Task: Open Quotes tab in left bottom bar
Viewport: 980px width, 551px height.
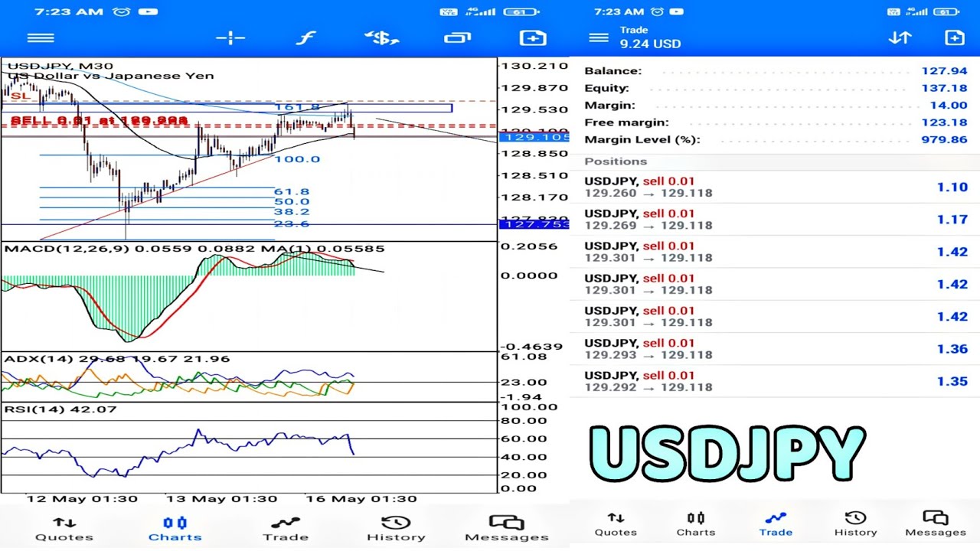Action: pyautogui.click(x=64, y=529)
